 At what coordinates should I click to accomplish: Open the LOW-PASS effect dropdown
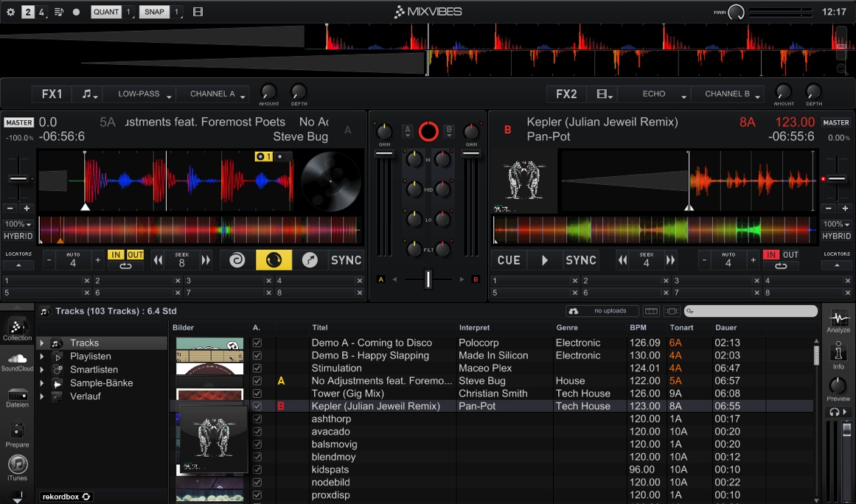click(x=144, y=94)
